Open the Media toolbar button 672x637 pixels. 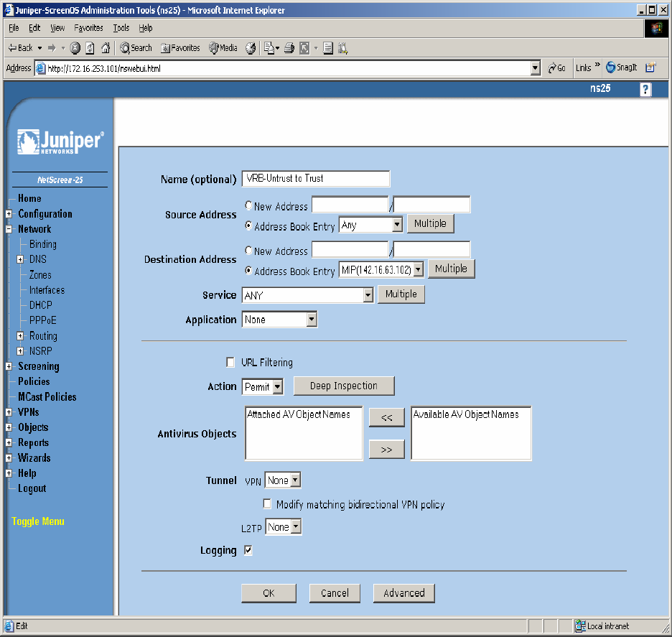click(223, 47)
